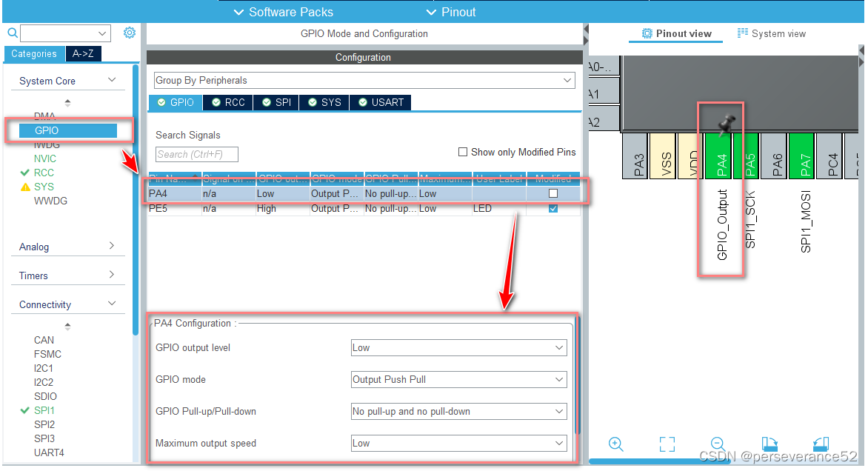Click PE5 cell in pin table
This screenshot has height=471, width=868.
174,209
